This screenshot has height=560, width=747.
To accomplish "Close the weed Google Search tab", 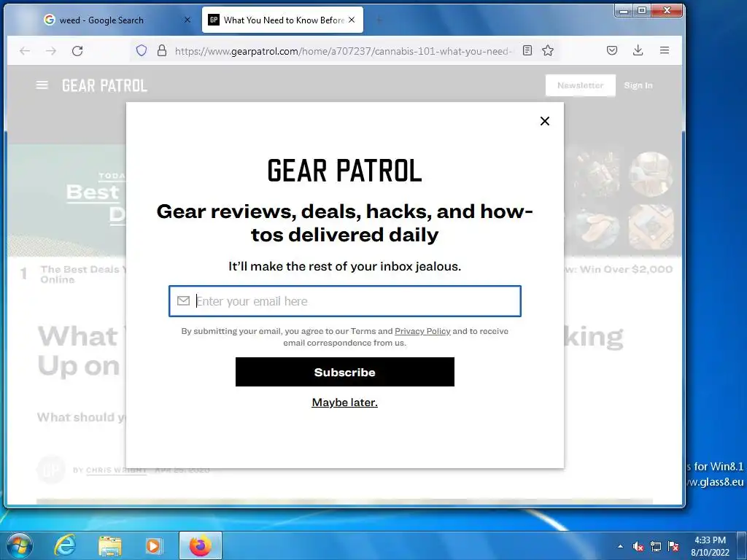I will [187, 20].
